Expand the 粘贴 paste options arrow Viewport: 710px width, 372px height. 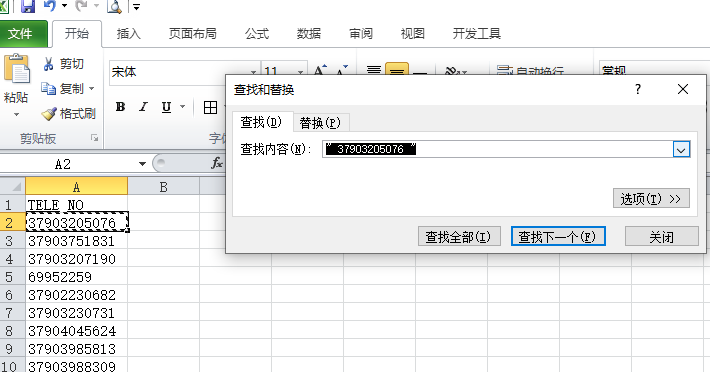16,114
